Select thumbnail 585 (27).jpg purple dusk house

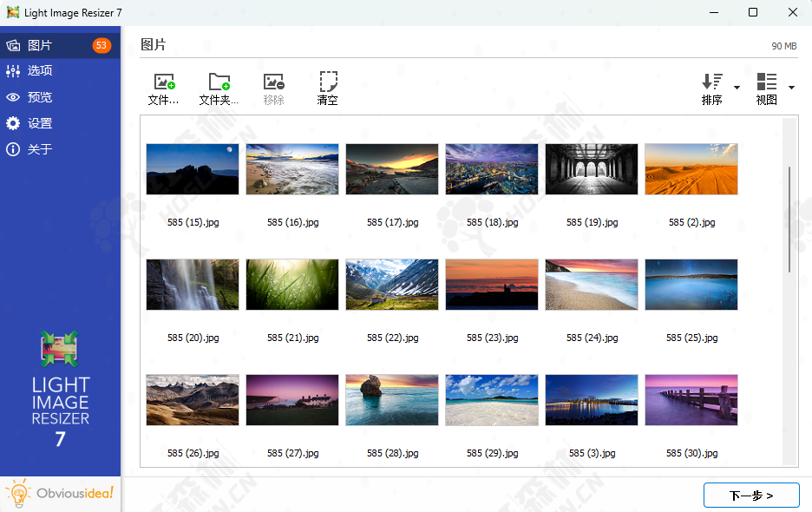coord(292,400)
